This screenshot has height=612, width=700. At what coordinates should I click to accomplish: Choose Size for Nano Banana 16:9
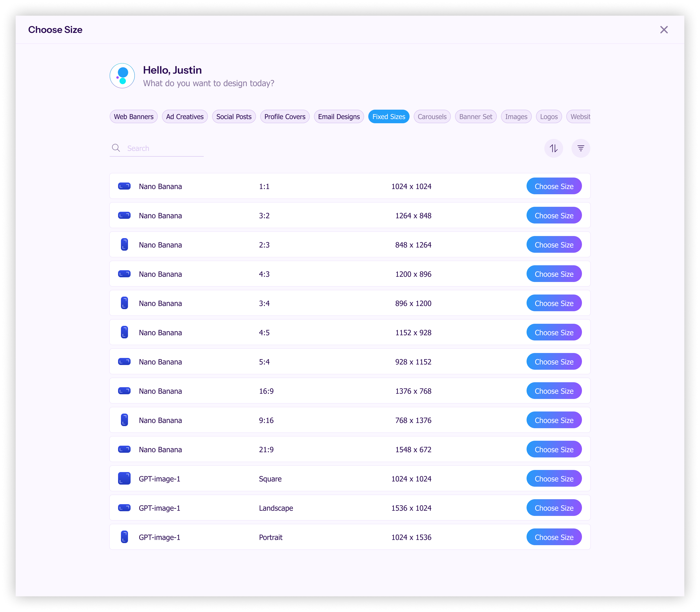pos(554,391)
